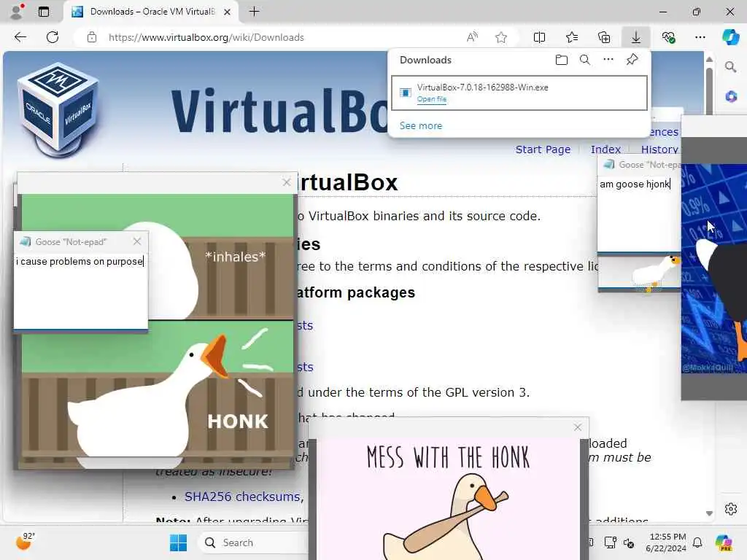Open the tab actions menu icon
747x560 pixels.
43,12
